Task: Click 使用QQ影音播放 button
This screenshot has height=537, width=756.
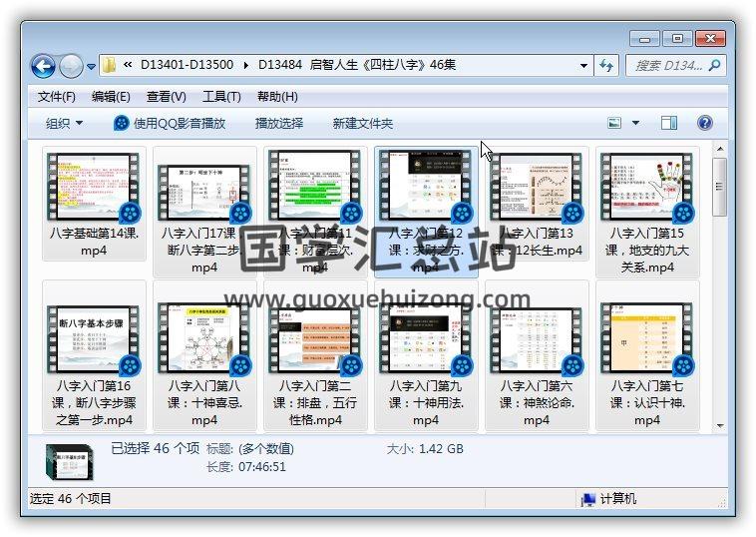Action: [170, 124]
